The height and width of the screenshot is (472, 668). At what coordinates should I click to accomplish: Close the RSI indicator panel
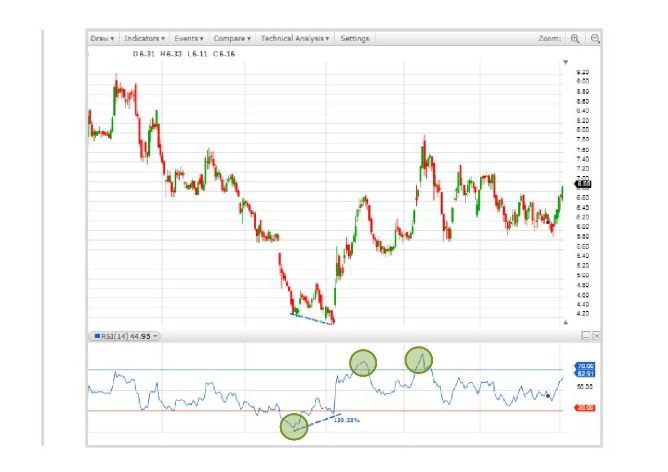point(596,336)
